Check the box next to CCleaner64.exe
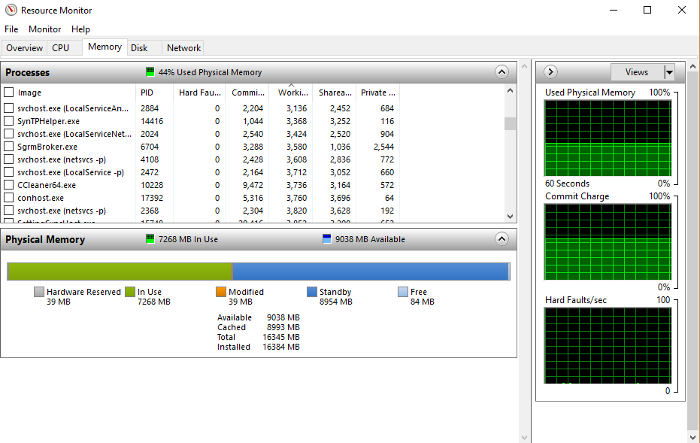700x443 pixels. (9, 185)
